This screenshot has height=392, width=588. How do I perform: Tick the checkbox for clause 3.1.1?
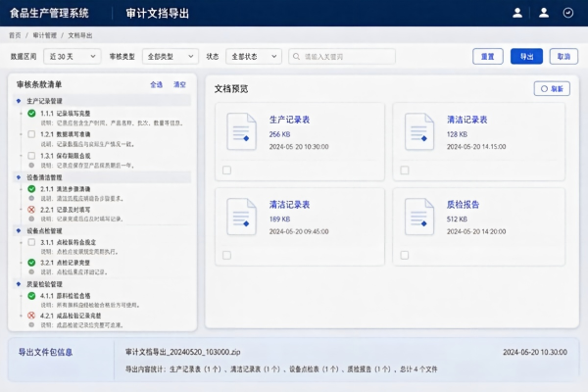(31, 242)
